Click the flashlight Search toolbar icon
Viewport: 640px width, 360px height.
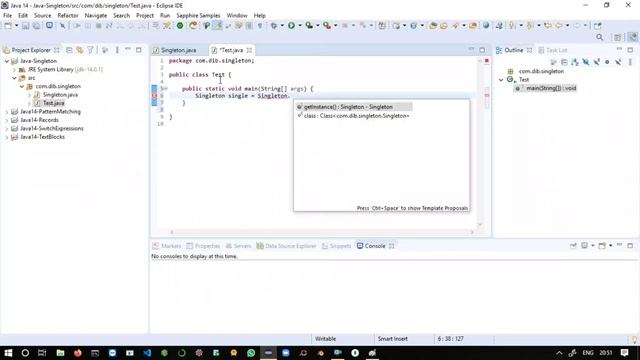coord(455,26)
